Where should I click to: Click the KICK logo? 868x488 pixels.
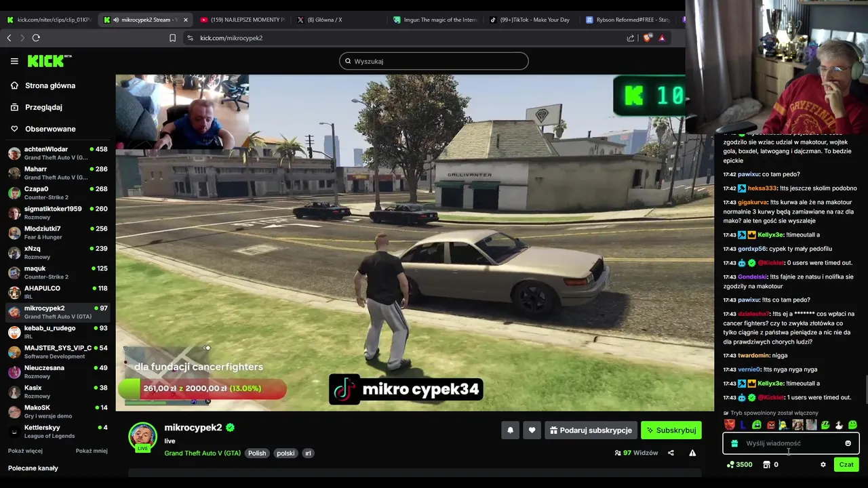(50, 61)
